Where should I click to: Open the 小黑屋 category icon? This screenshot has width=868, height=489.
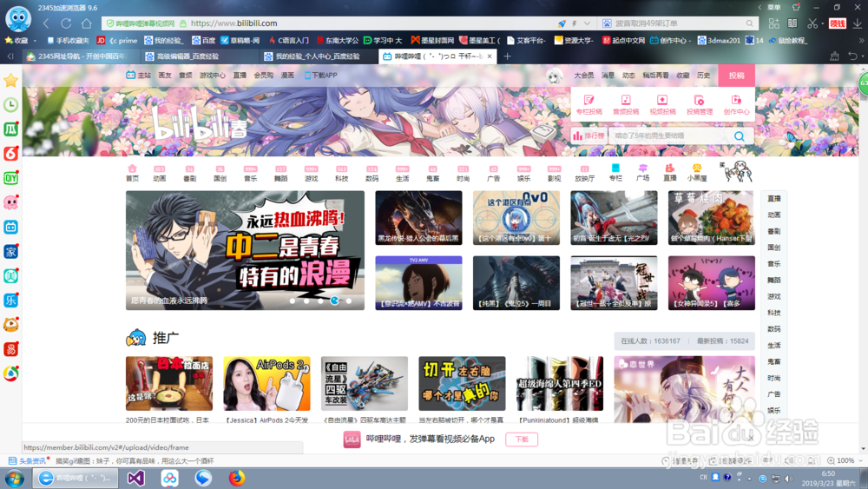pyautogui.click(x=697, y=173)
